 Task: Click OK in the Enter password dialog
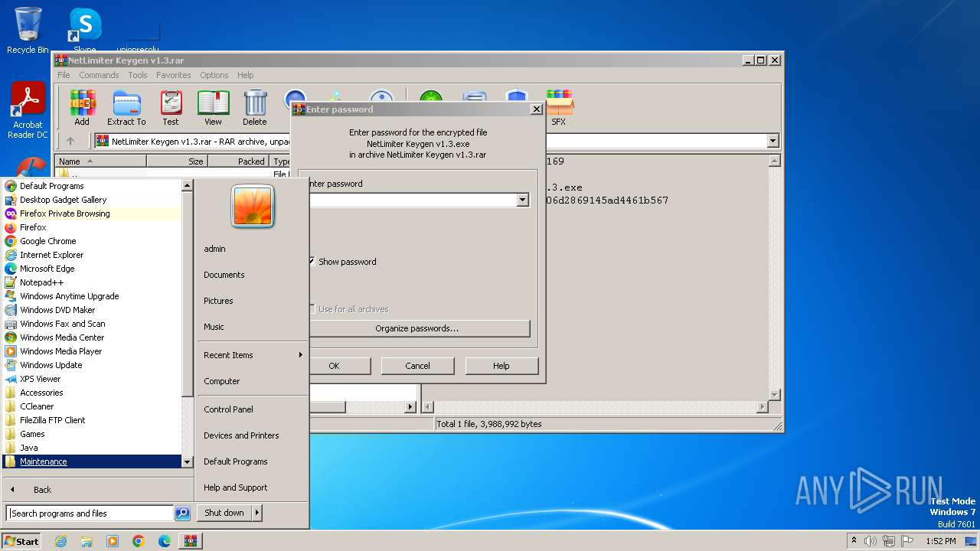tap(334, 366)
